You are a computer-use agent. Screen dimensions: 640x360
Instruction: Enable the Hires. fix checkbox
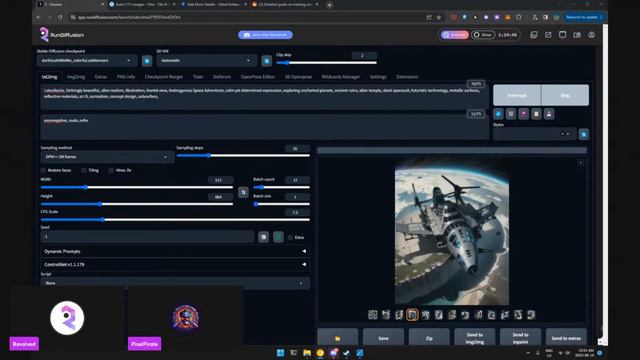click(x=111, y=170)
